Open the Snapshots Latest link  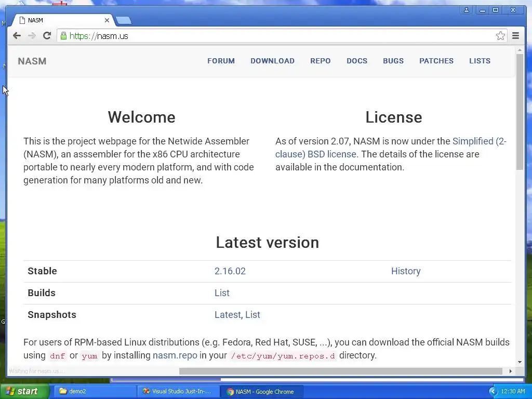(228, 314)
